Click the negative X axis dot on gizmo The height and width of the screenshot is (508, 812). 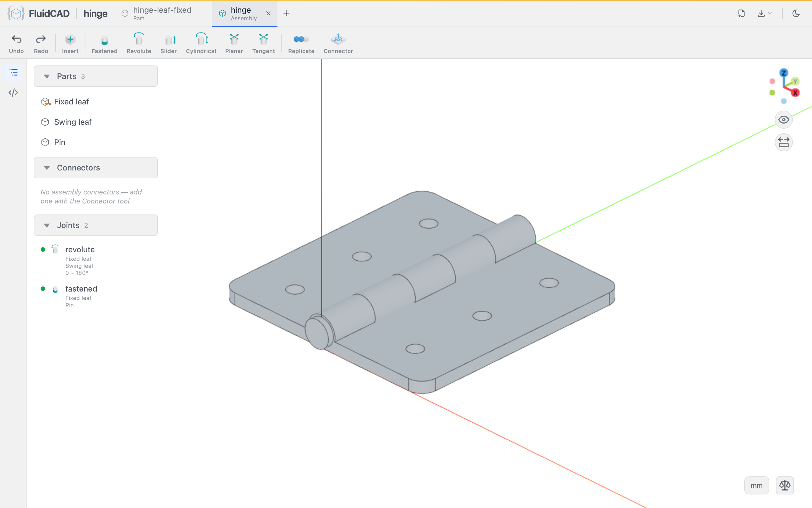pyautogui.click(x=773, y=81)
